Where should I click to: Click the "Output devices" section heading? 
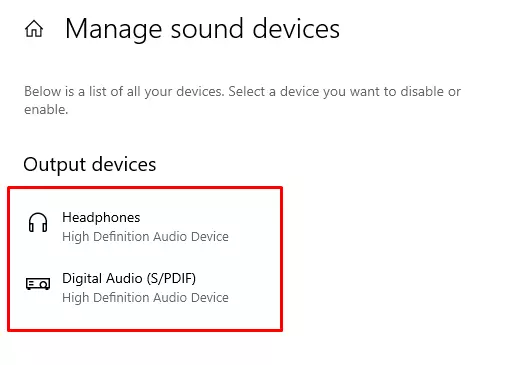click(x=90, y=165)
